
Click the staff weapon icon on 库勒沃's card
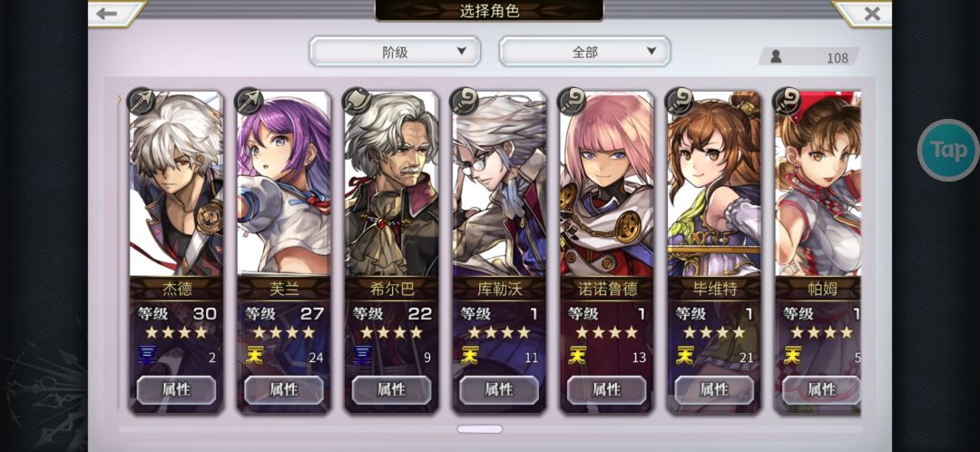[464, 102]
